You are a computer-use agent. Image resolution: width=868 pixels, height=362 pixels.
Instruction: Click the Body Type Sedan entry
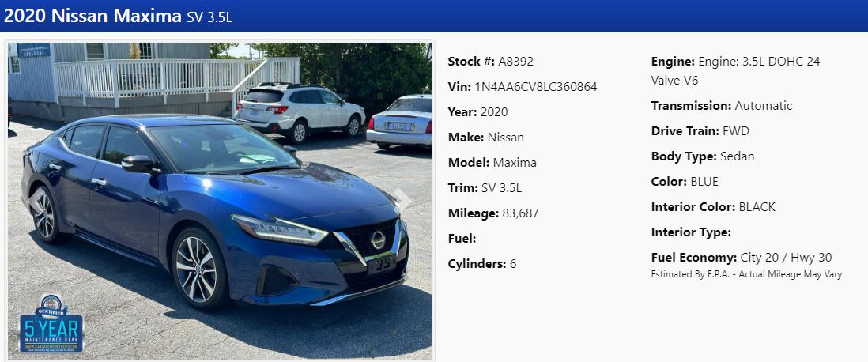(703, 156)
